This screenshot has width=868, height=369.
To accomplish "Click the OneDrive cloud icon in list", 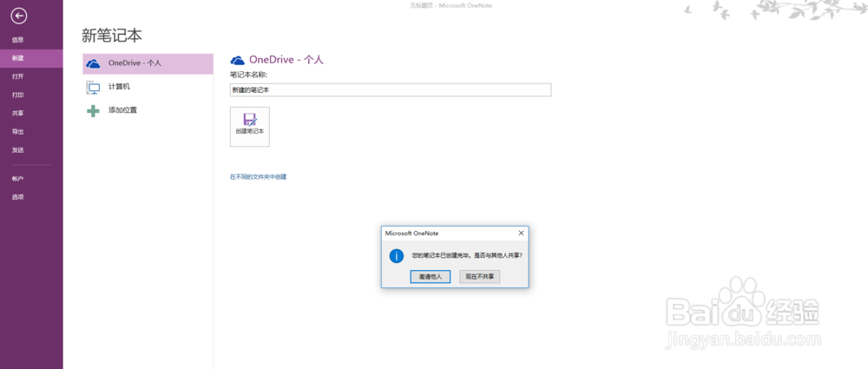I will coord(94,63).
